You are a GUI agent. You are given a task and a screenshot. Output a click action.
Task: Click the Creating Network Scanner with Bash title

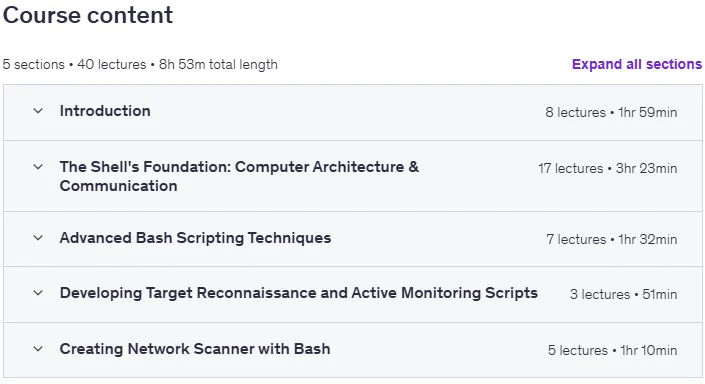195,349
